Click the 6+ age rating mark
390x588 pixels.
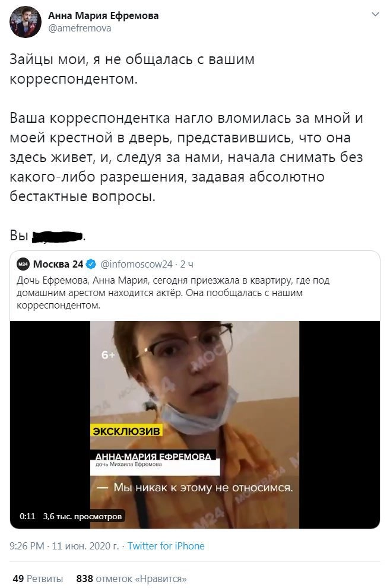point(108,355)
